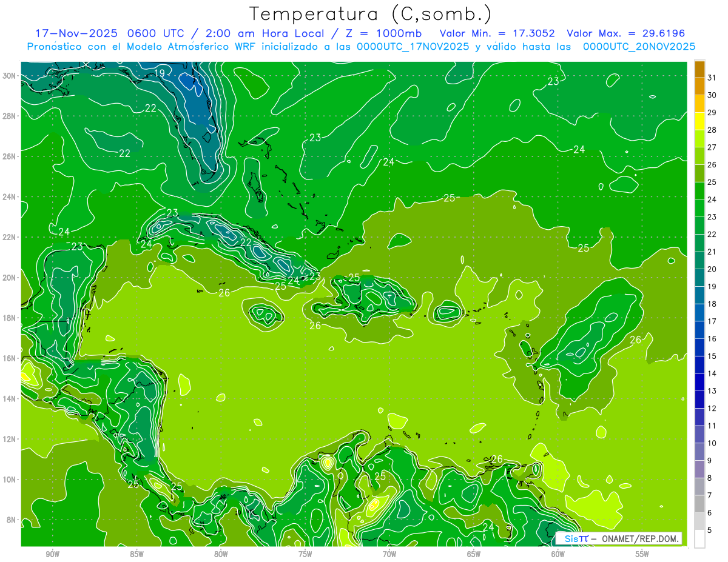Click the "90W" longitude axis label
The image size is (728, 562).
53,554
